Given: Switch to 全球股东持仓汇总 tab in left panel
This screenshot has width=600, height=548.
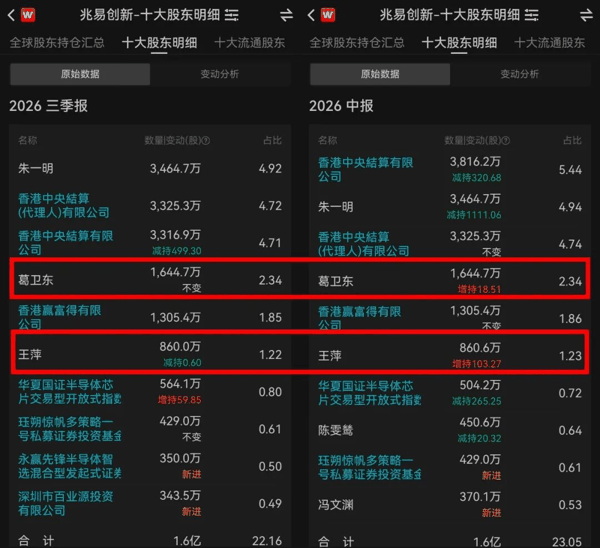Looking at the screenshot, I should (57, 42).
